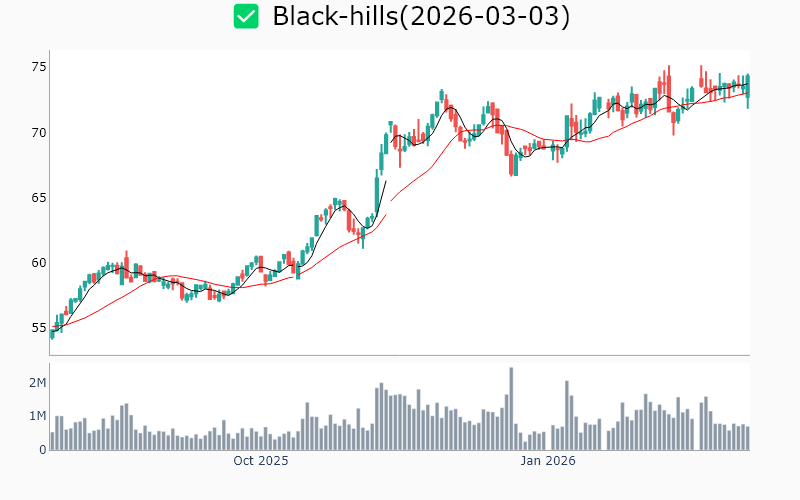Click the leftmost candlestick on price chart

pyautogui.click(x=52, y=333)
